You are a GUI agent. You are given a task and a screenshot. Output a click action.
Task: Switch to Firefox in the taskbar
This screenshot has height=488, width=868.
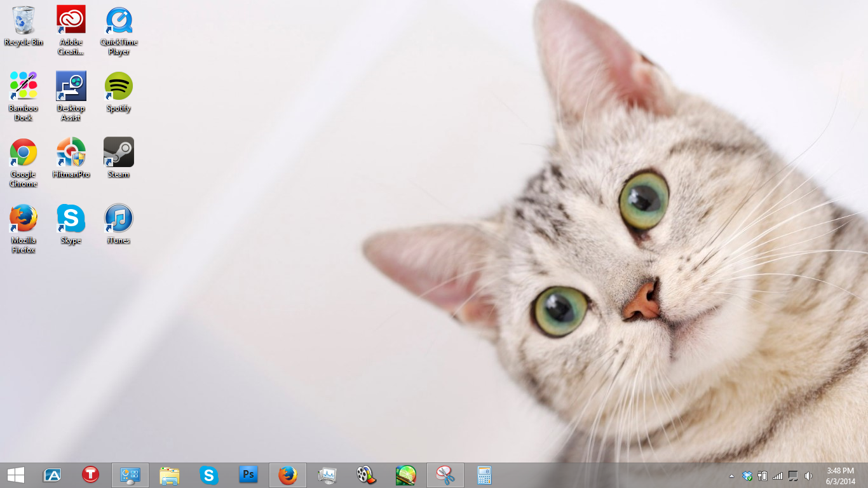(288, 475)
